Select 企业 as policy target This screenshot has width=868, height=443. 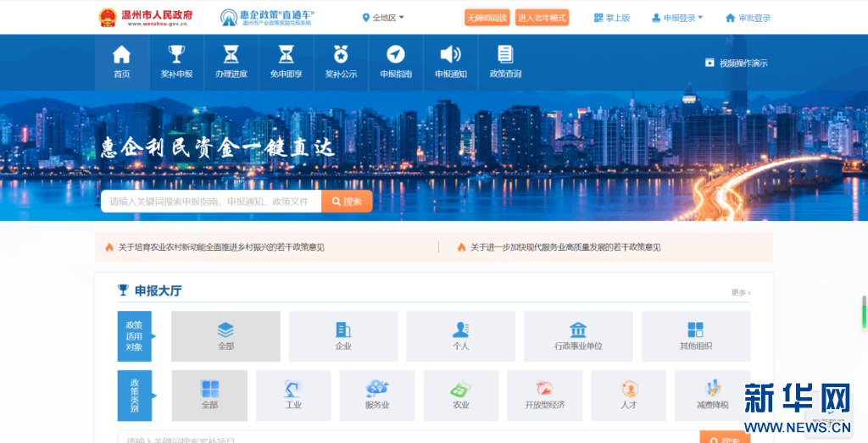coord(343,336)
